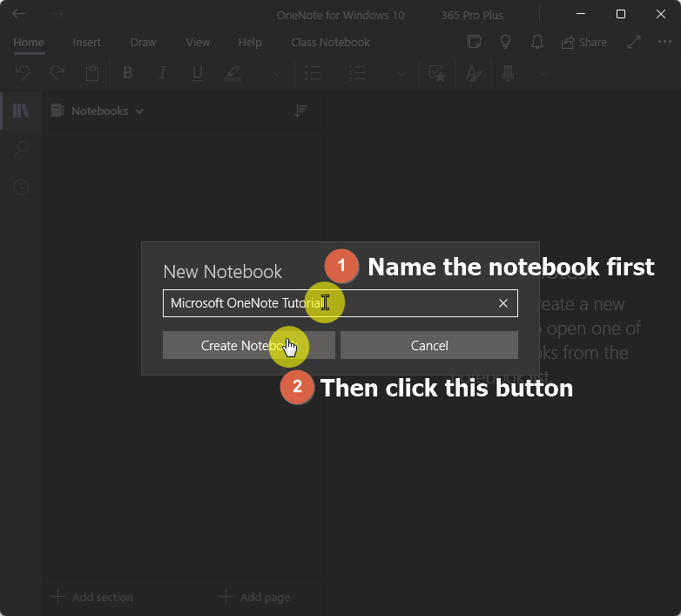Click the Redo icon
Viewport: 681px width, 616px height.
pos(57,73)
